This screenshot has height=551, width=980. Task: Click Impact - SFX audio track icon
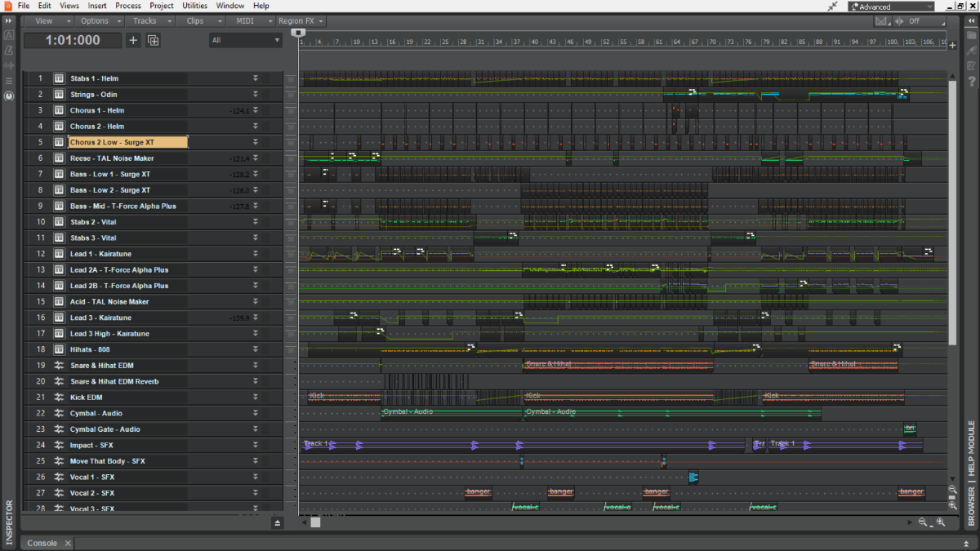(x=59, y=445)
